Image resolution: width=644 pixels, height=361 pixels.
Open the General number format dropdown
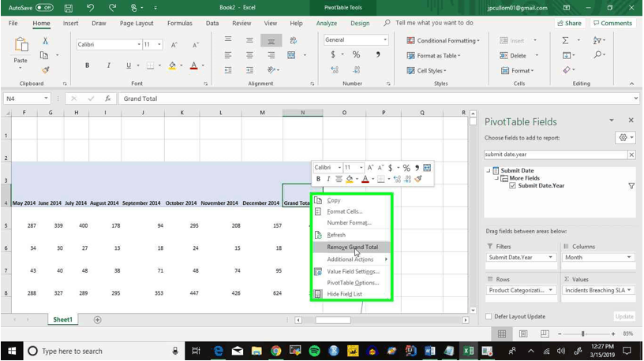coord(385,39)
